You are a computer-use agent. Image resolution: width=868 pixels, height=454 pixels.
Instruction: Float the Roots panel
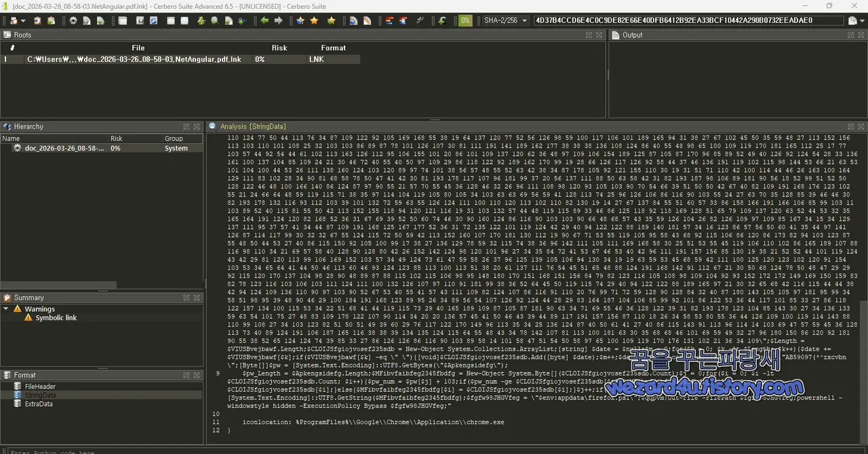pyautogui.click(x=590, y=35)
